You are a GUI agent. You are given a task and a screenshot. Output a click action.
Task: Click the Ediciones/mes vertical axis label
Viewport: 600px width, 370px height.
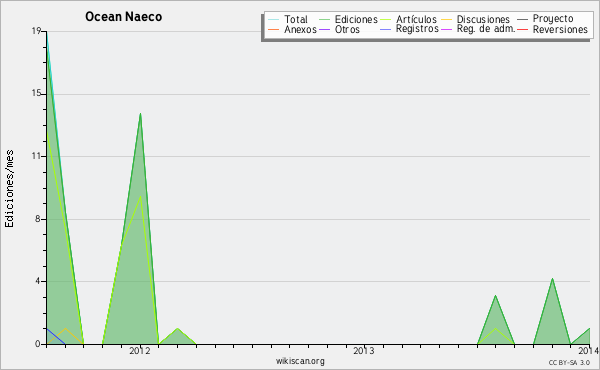tap(9, 189)
